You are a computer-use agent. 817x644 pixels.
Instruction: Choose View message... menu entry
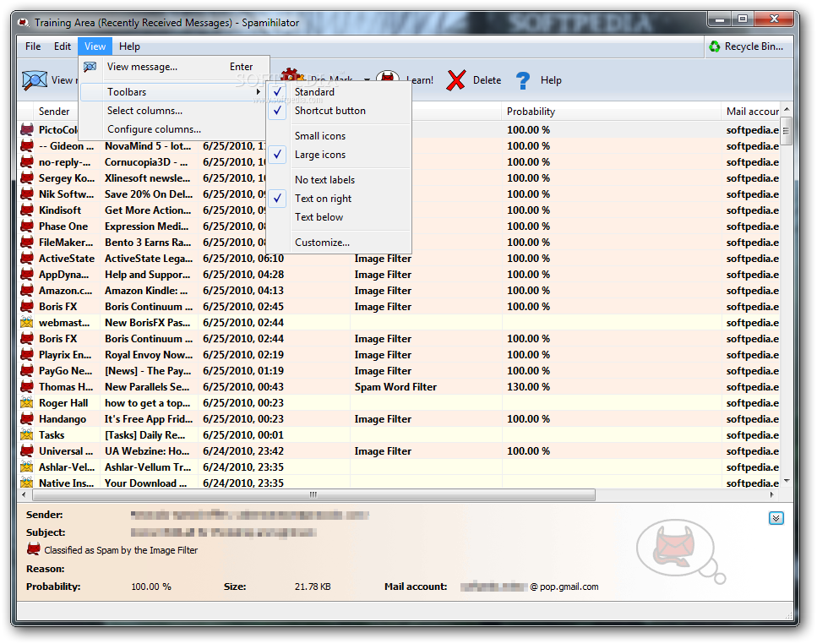pyautogui.click(x=173, y=67)
